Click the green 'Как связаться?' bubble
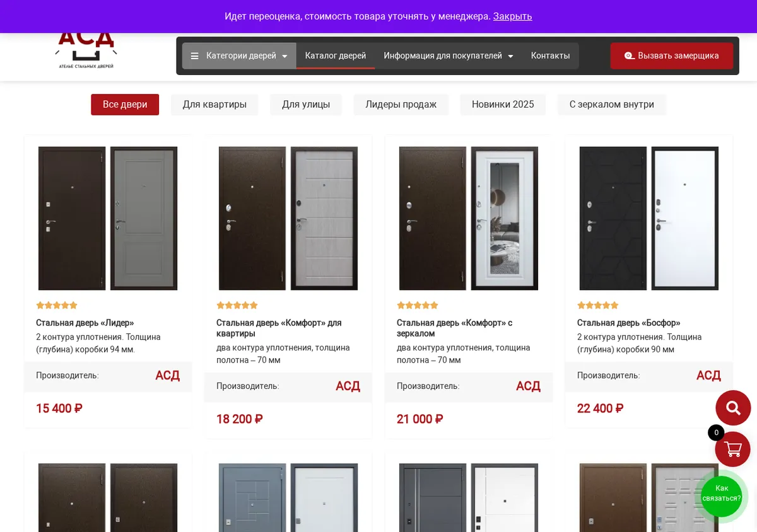 point(722,494)
